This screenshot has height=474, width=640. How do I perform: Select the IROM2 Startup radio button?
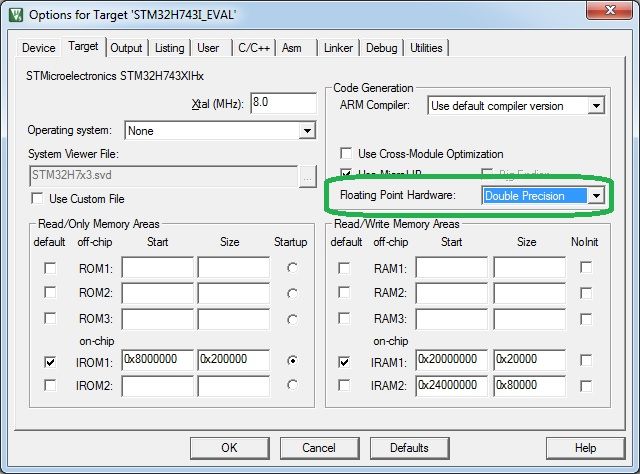tap(292, 385)
